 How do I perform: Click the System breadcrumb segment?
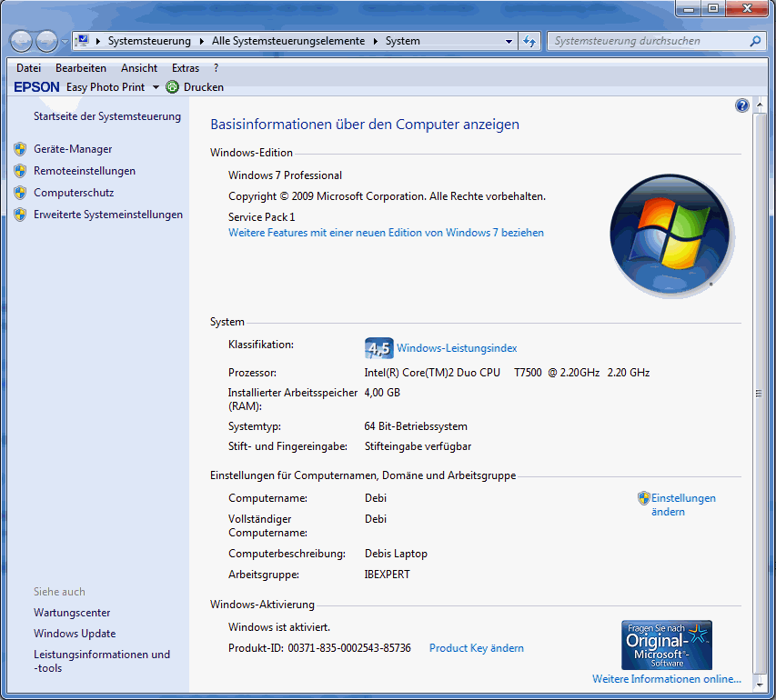click(x=403, y=41)
